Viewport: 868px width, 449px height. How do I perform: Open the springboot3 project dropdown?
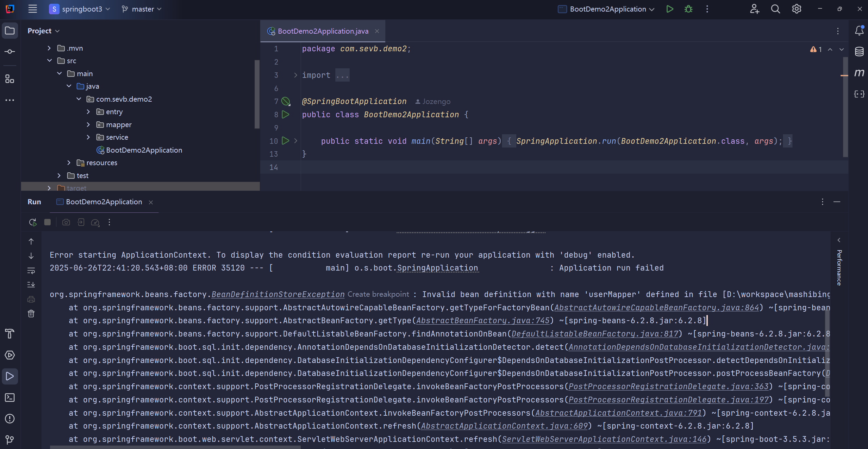[x=80, y=9]
